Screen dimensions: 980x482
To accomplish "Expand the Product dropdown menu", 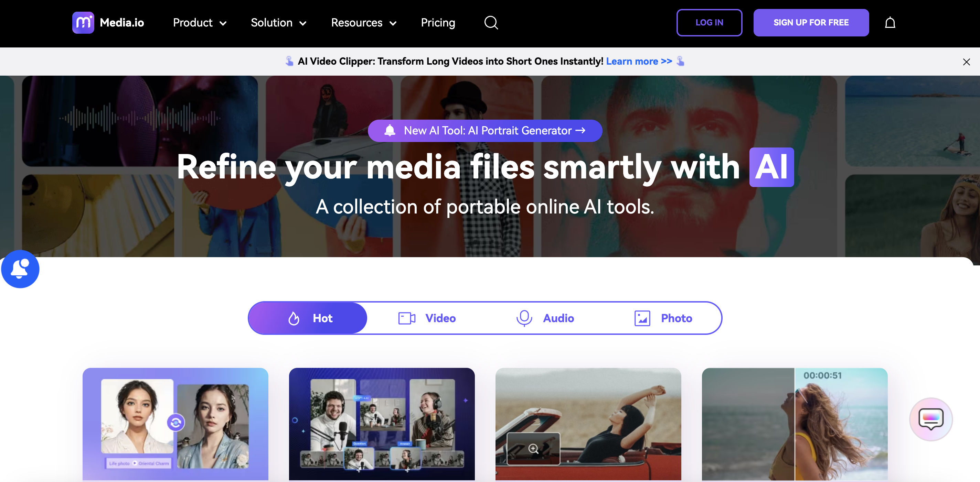I will tap(199, 23).
